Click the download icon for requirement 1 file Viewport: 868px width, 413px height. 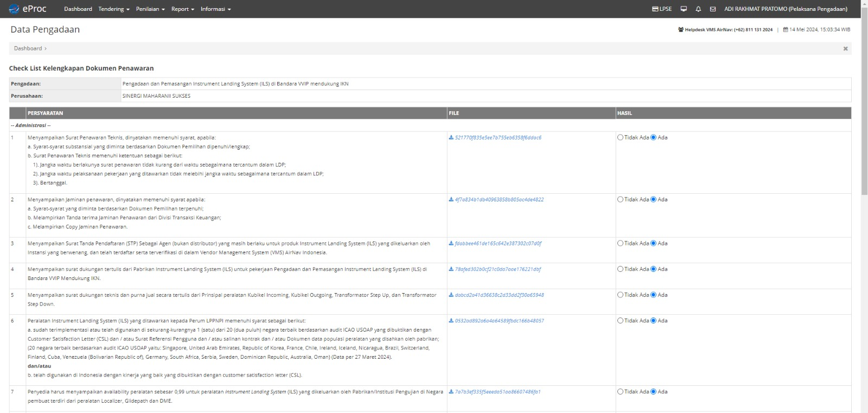point(451,138)
